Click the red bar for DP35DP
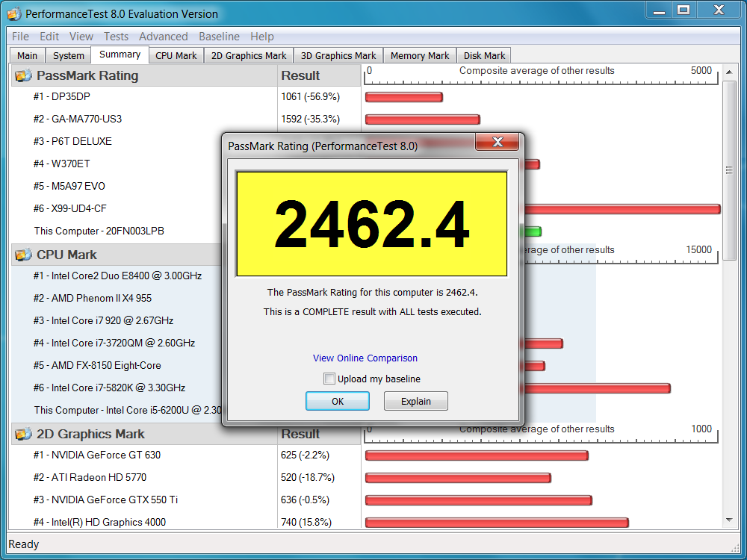Image resolution: width=747 pixels, height=560 pixels. click(x=404, y=97)
